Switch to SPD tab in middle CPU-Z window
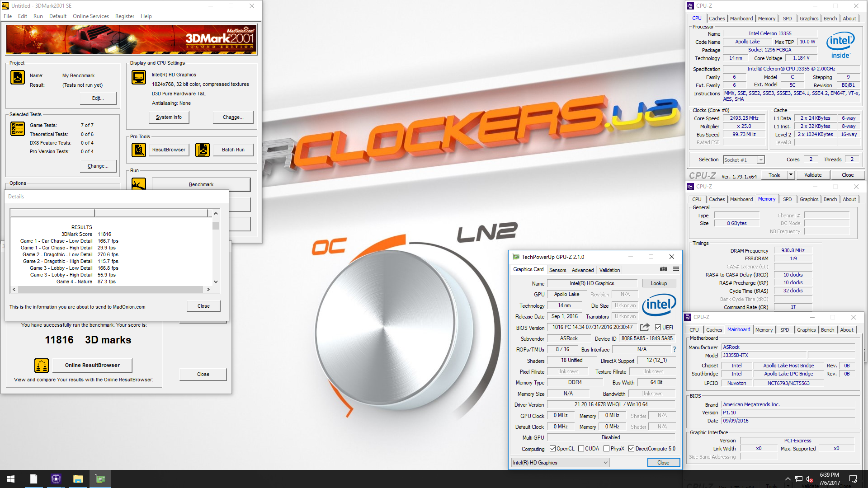Viewport: 868px width, 488px height. click(787, 199)
